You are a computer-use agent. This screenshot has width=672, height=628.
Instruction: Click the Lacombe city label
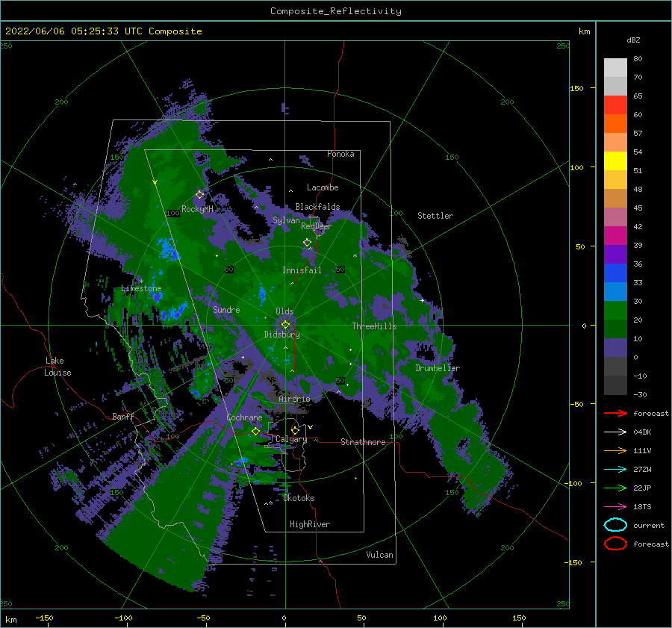pos(323,187)
